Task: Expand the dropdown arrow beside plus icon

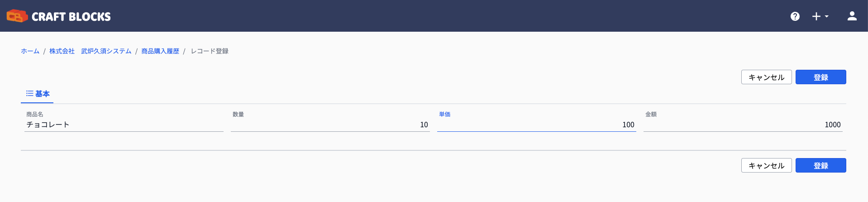Action: pyautogui.click(x=826, y=16)
